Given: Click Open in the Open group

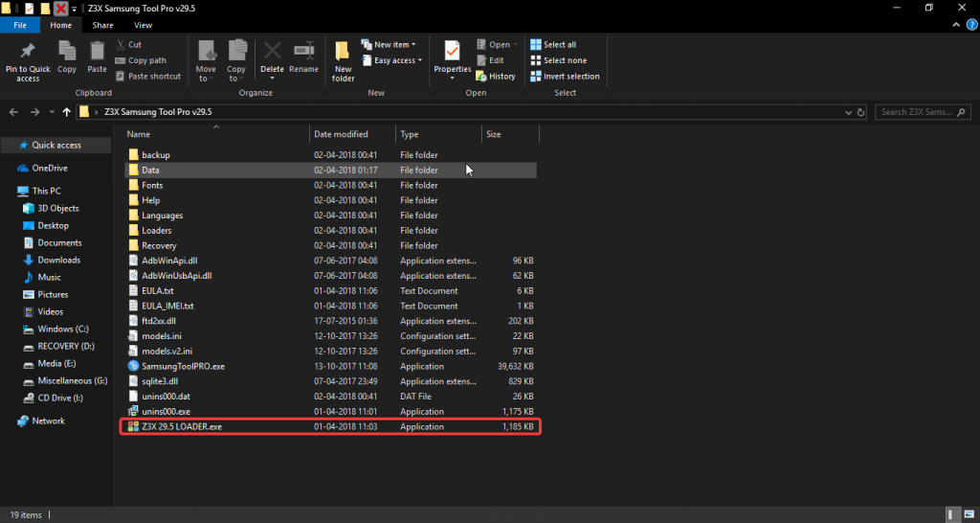Looking at the screenshot, I should point(497,44).
